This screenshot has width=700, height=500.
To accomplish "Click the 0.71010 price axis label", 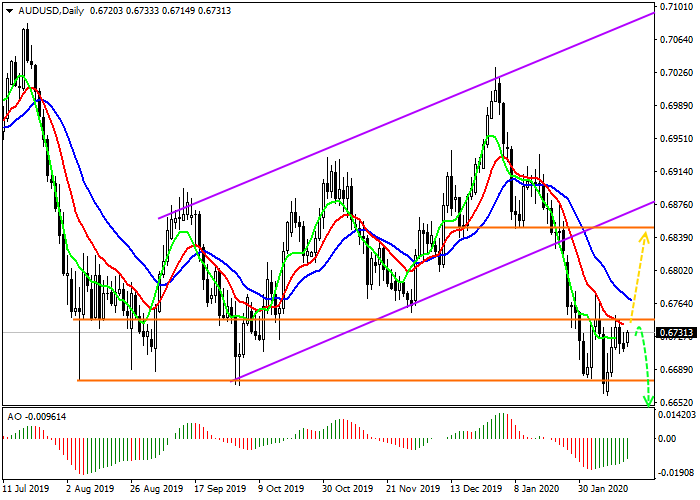I will 676,7.
